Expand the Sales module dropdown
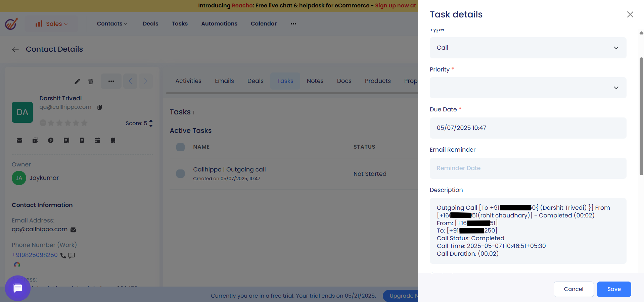This screenshot has height=302, width=644. tap(51, 24)
